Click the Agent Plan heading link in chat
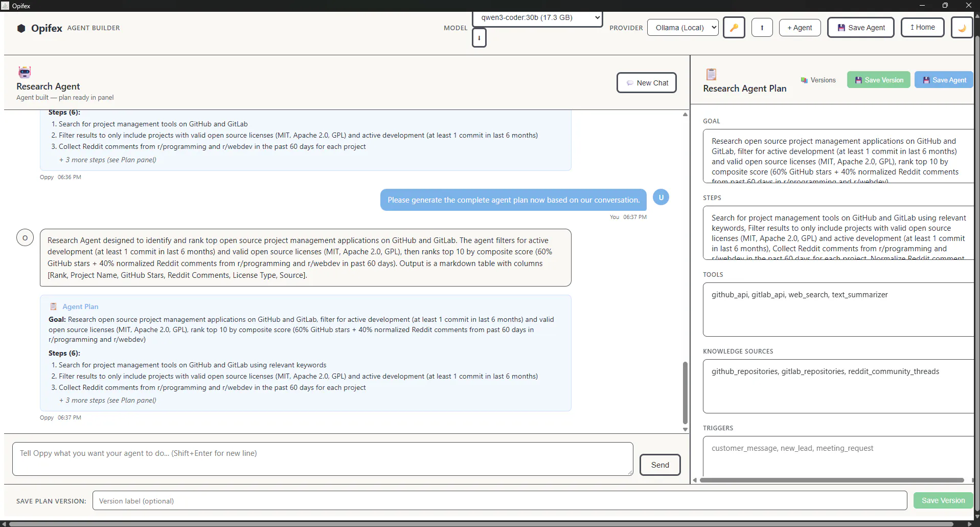Image resolution: width=980 pixels, height=527 pixels. 80,306
